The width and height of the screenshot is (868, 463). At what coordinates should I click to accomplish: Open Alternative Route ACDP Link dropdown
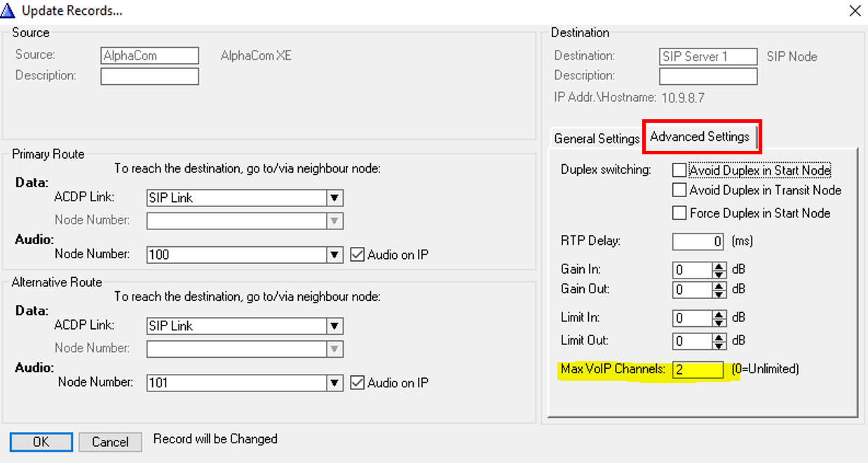(335, 326)
